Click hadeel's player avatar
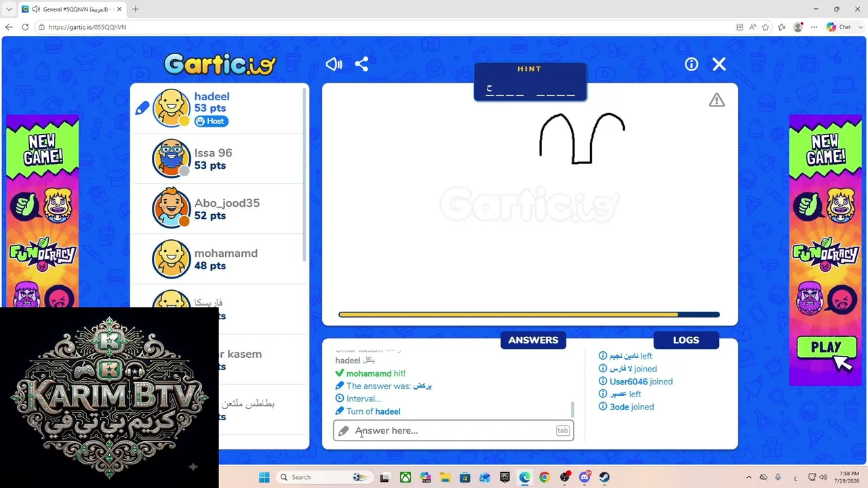Viewport: 868px width, 488px height. point(171,108)
